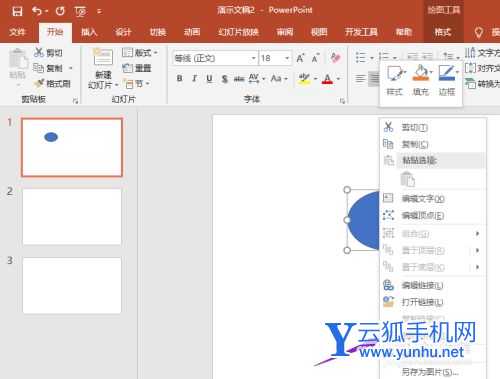Start slideshow from beginning icon
The height and width of the screenshot is (379, 500).
pos(80,12)
